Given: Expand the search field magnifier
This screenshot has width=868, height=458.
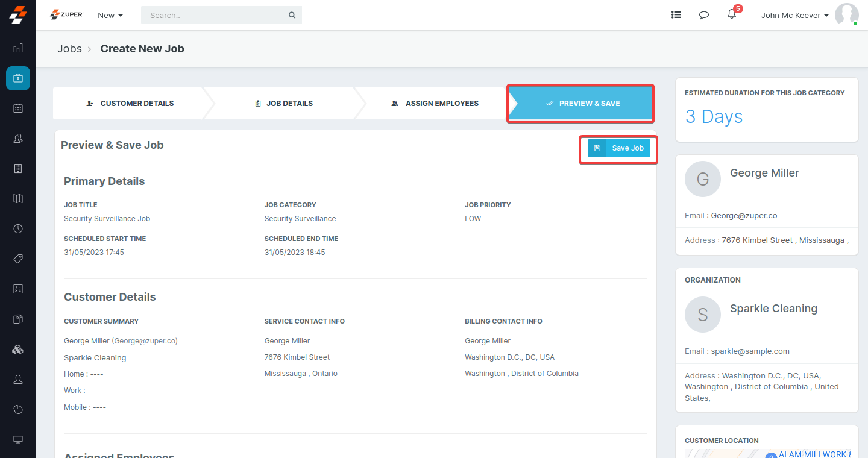Looking at the screenshot, I should pyautogui.click(x=292, y=14).
